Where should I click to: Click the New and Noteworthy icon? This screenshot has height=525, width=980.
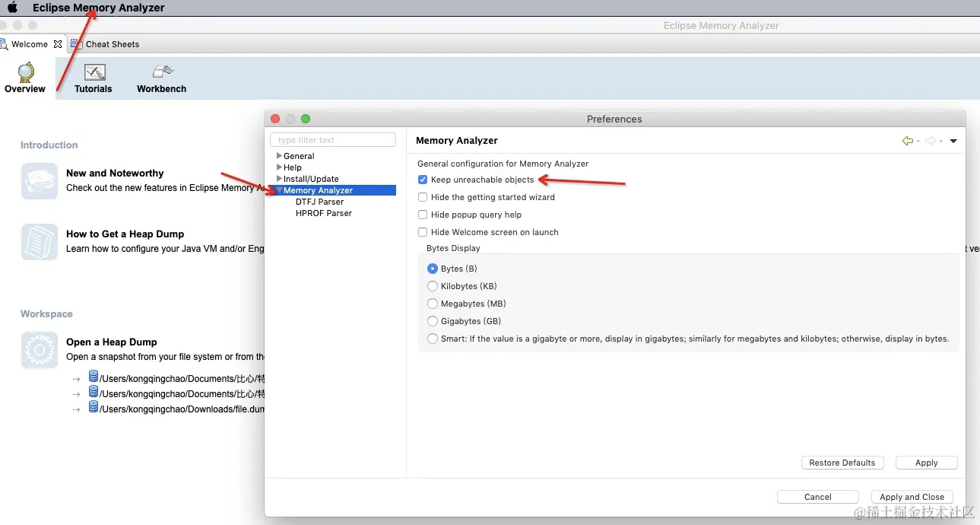40,181
